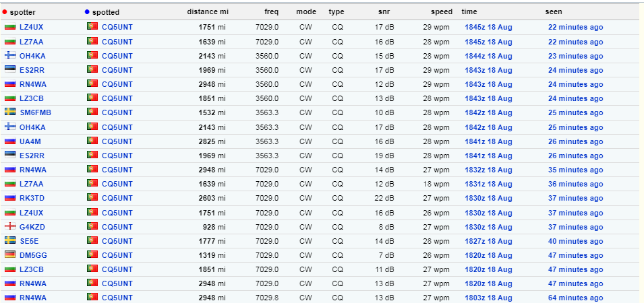Click the CQ5UNT link in the G4KZD row

pyautogui.click(x=117, y=227)
